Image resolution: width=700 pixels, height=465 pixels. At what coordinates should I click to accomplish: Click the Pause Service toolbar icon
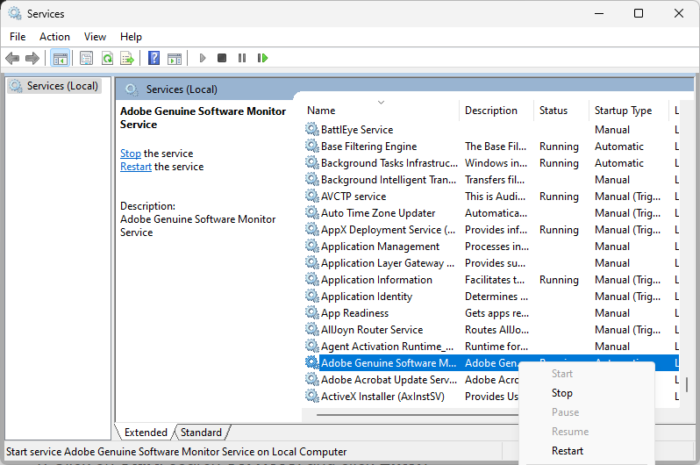(x=242, y=58)
